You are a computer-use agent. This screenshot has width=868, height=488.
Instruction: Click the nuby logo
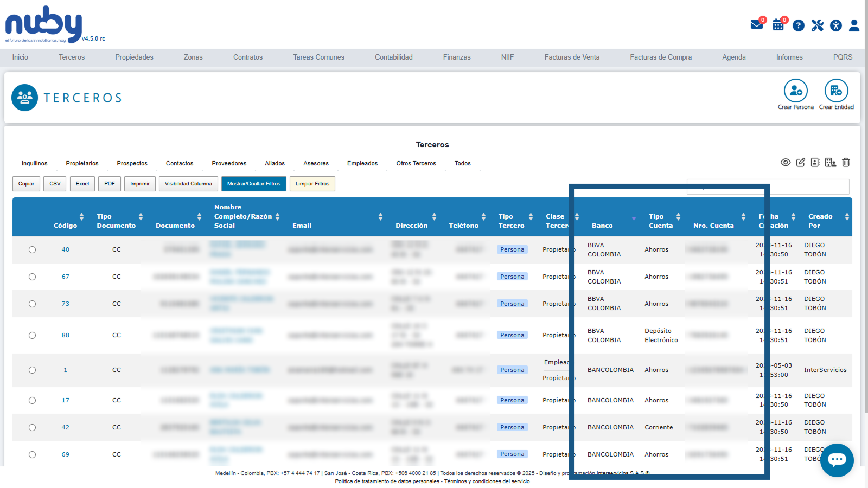(43, 24)
